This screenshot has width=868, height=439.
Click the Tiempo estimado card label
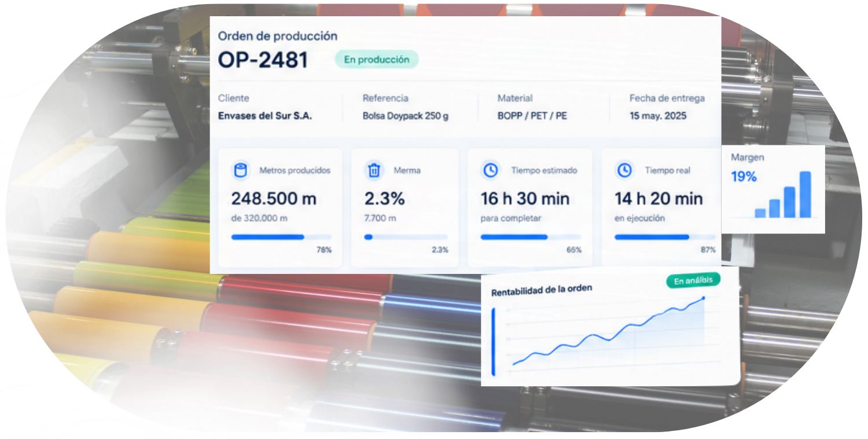click(544, 170)
